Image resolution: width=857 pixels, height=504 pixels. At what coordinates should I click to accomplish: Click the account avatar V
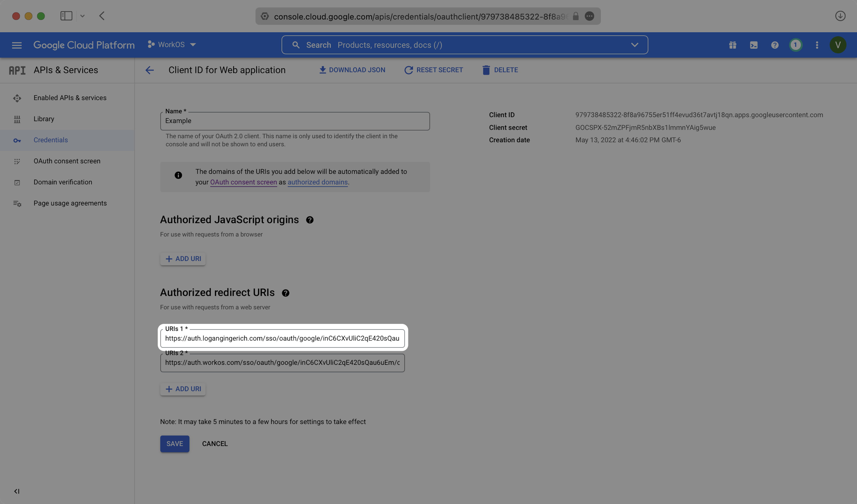[x=838, y=45]
